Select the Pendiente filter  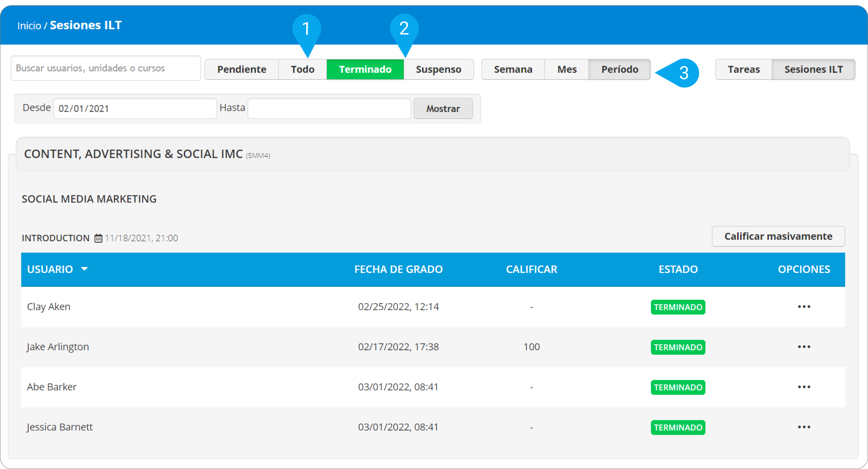coord(242,69)
